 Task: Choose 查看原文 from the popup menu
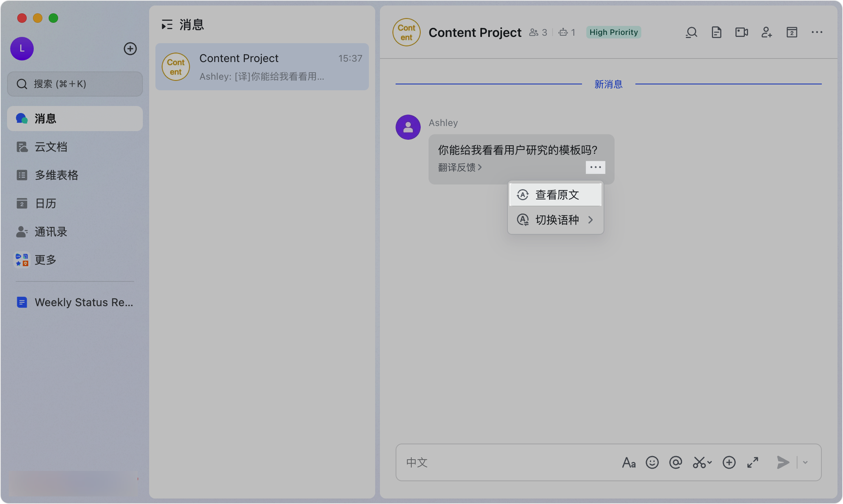pyautogui.click(x=555, y=195)
